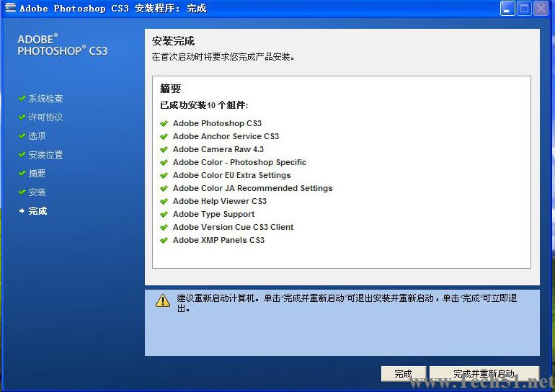This screenshot has height=392, width=555.
Task: Click the 安装完成 heading
Action: pos(173,41)
